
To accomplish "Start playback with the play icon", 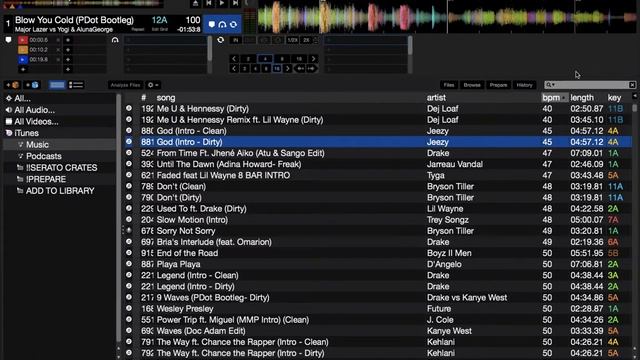I will pos(222,3).
